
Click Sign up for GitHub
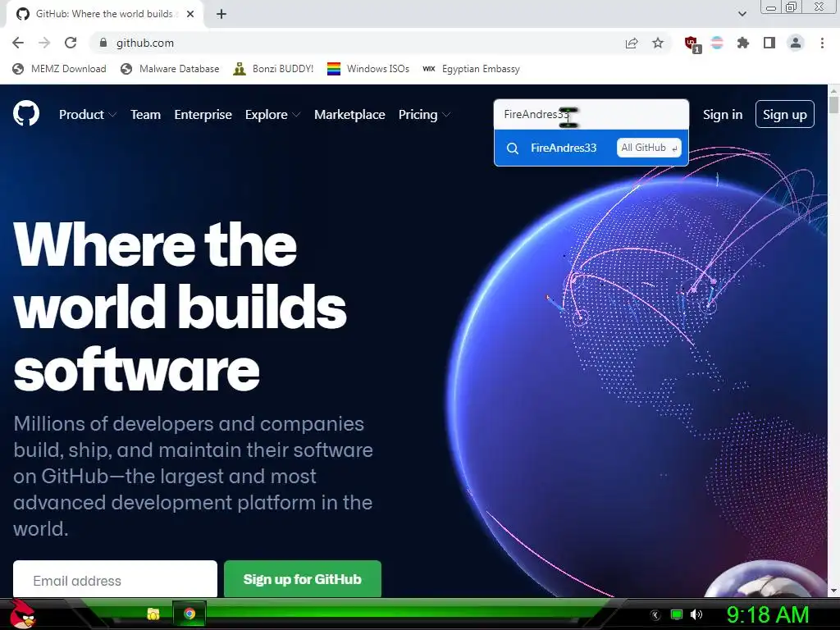click(303, 579)
